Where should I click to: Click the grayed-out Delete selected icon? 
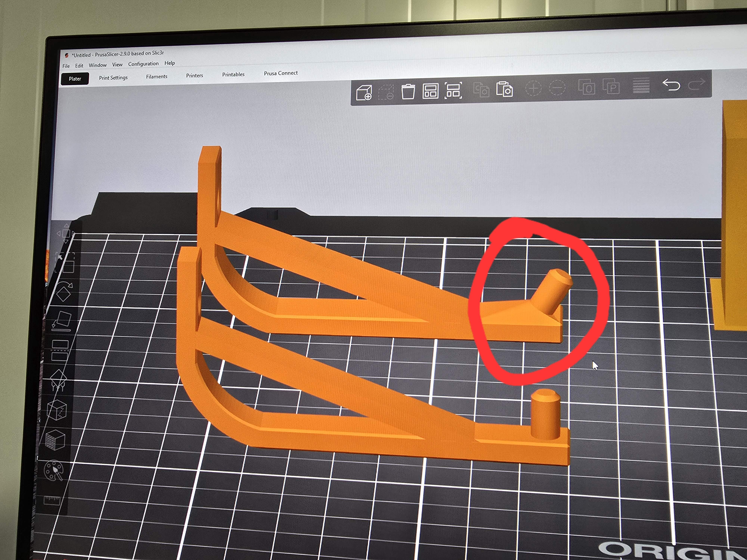click(x=386, y=92)
